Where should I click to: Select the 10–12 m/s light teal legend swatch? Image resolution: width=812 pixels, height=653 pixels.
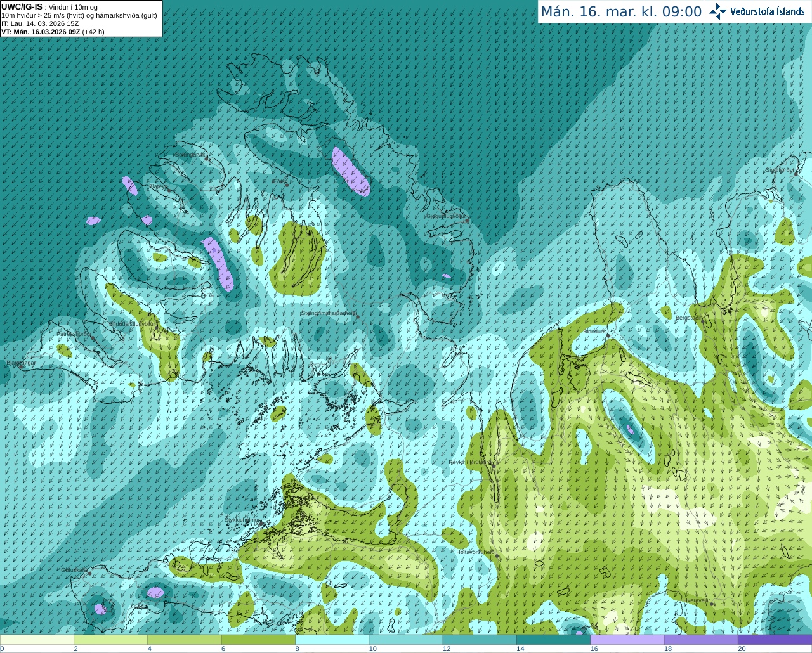tap(405, 640)
